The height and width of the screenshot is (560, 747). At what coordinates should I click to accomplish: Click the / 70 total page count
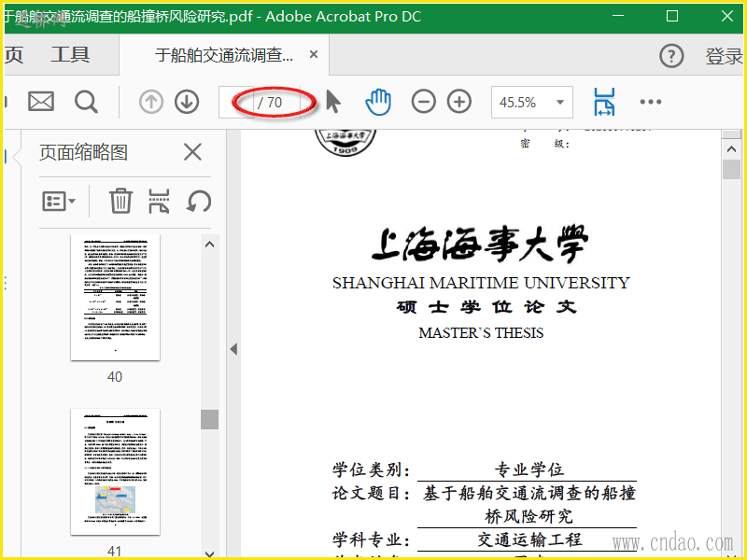coord(270,103)
